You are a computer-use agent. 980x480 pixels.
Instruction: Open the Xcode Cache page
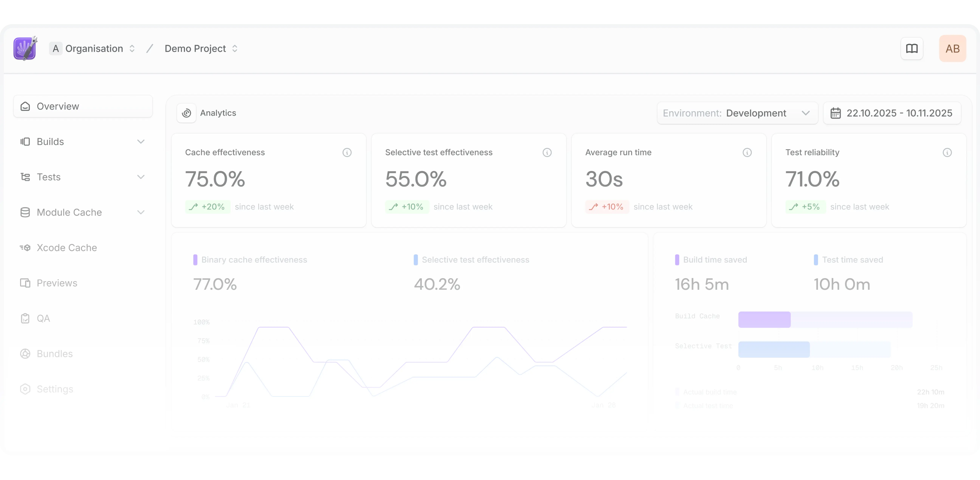(67, 248)
